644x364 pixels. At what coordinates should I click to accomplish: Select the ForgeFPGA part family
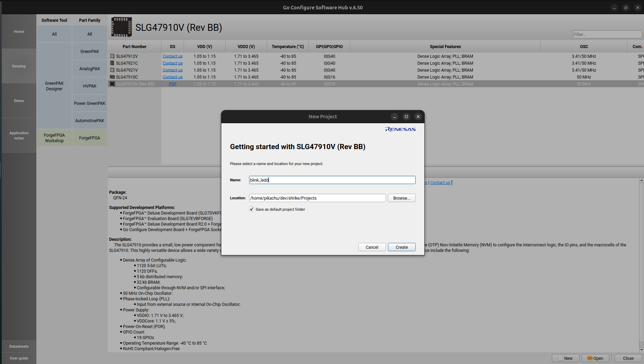pyautogui.click(x=89, y=138)
